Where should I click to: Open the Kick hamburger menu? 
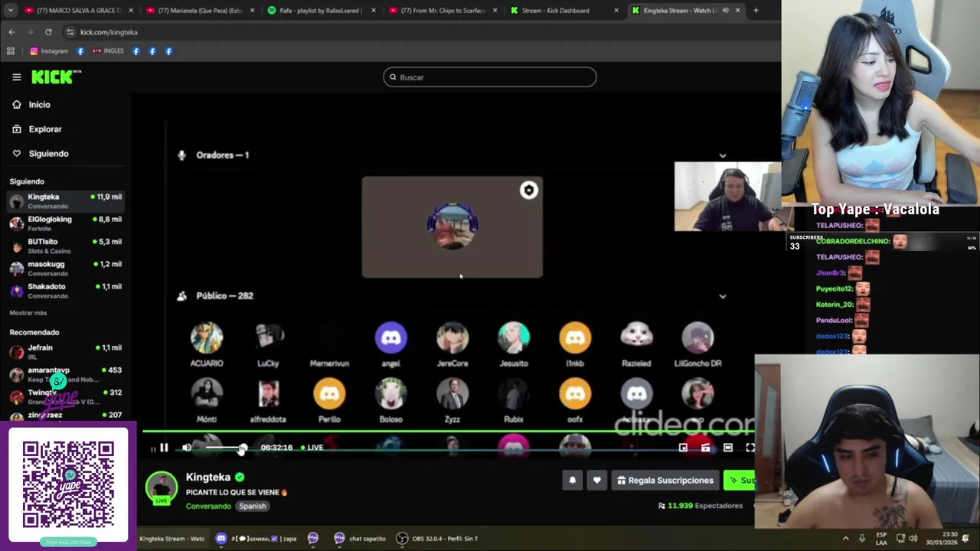(16, 77)
